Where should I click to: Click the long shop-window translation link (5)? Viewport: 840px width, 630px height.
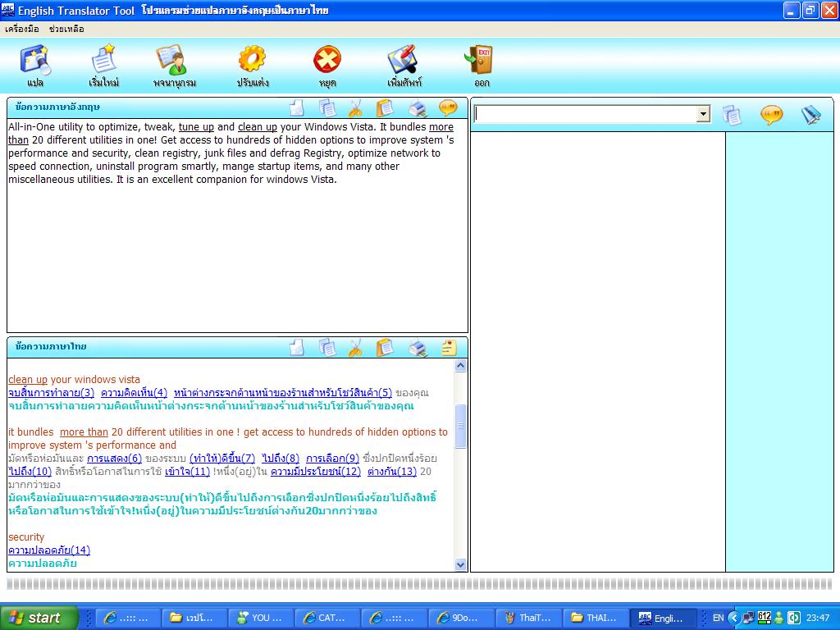[x=283, y=393]
